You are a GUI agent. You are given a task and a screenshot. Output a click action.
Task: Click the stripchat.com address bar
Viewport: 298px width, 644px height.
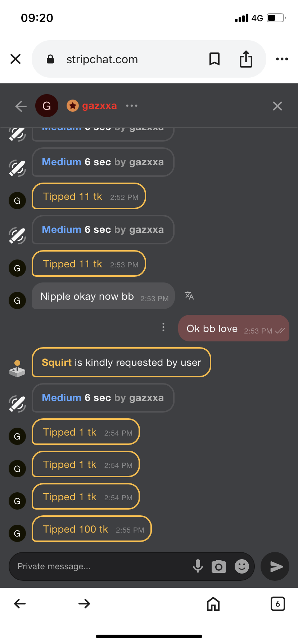click(102, 59)
